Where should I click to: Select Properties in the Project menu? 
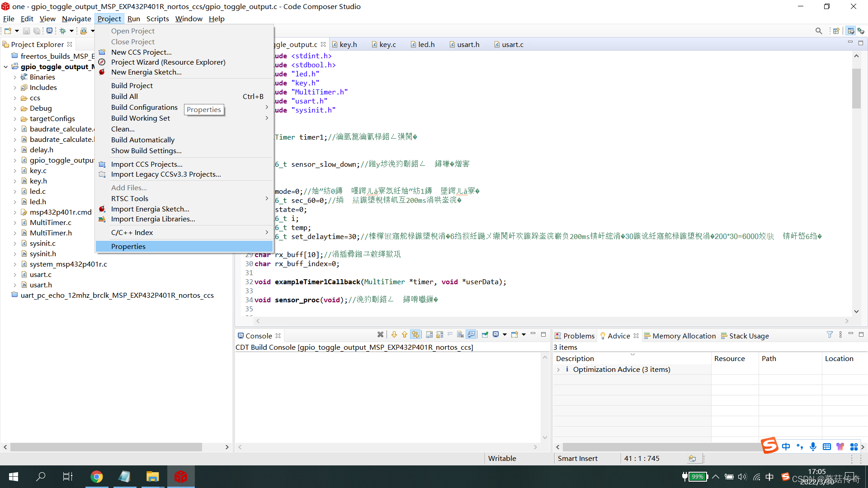[128, 246]
